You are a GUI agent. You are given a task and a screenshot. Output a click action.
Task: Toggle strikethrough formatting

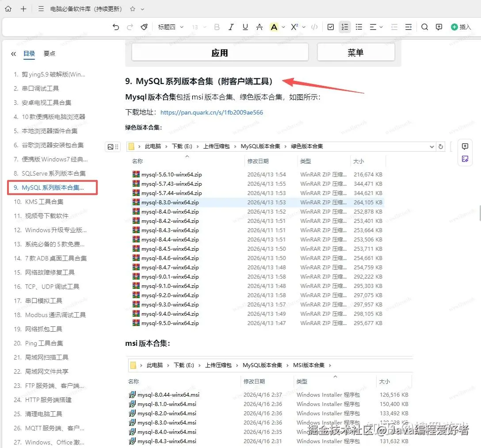point(259,27)
